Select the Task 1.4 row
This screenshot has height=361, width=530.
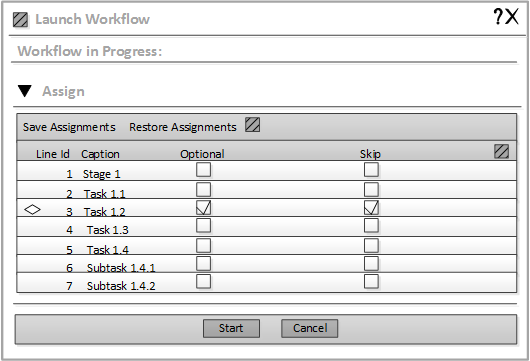(x=267, y=246)
